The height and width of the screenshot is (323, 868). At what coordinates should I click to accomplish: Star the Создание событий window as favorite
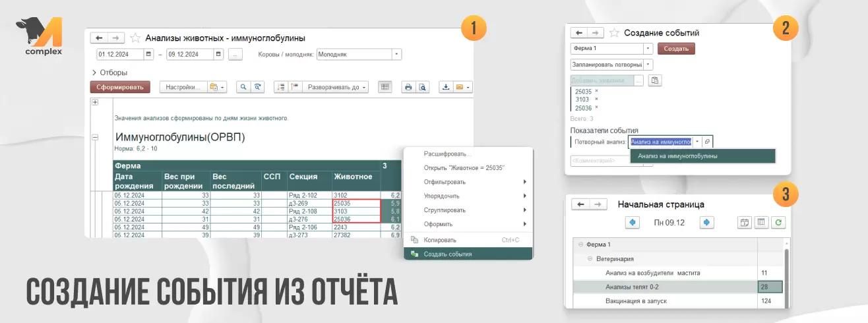tap(614, 33)
